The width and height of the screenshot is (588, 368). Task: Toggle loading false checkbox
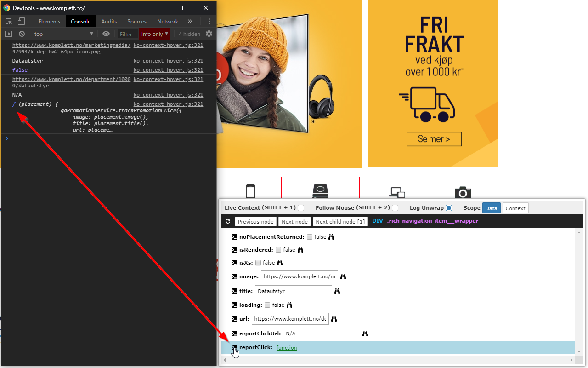coord(267,305)
